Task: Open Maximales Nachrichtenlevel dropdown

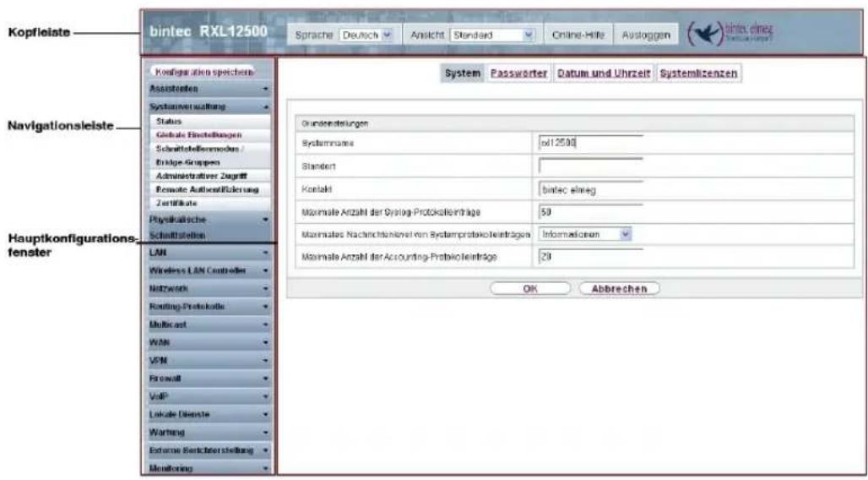Action: pyautogui.click(x=585, y=234)
